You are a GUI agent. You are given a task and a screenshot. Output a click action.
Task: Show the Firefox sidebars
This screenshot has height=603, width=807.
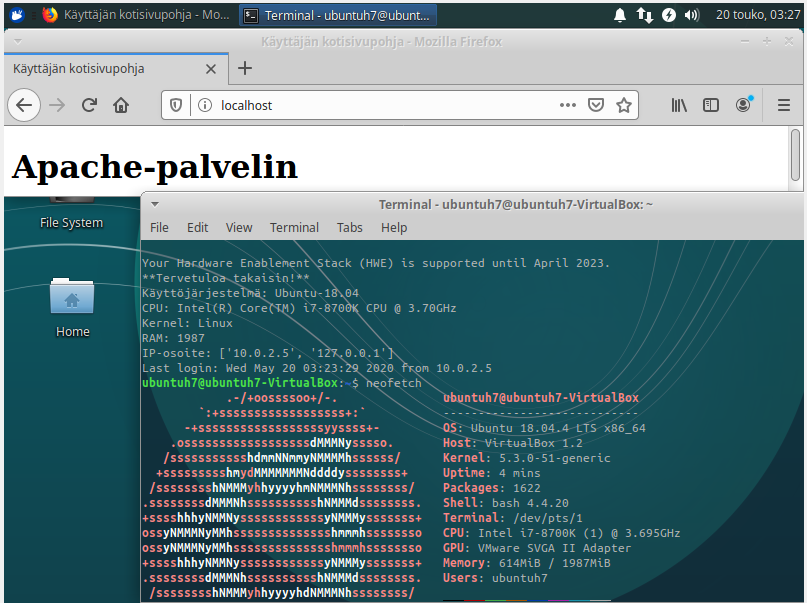point(711,105)
